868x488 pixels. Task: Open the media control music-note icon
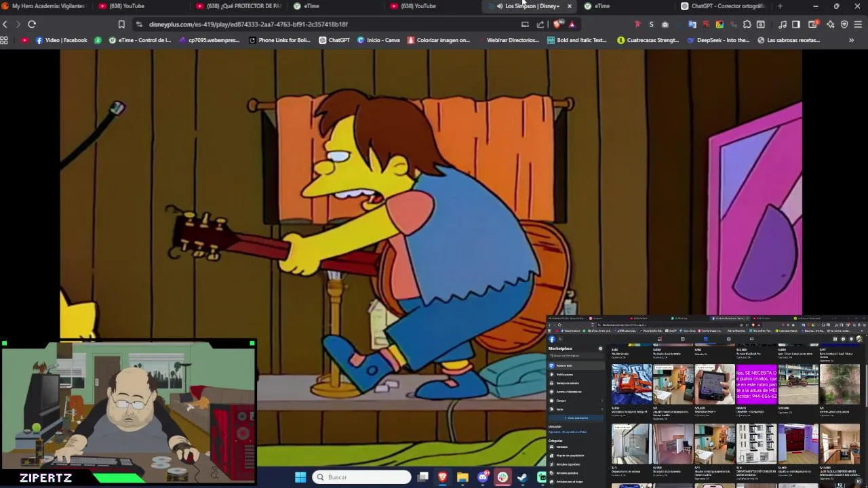(783, 24)
